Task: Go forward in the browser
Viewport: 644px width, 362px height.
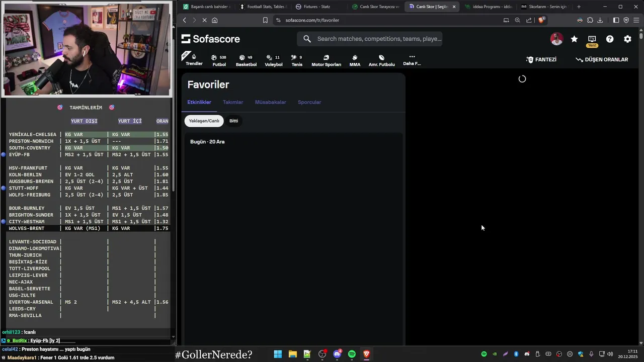Action: (194, 20)
